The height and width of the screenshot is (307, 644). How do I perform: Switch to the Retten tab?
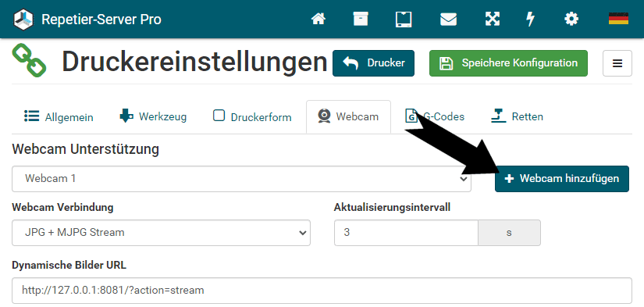(517, 116)
